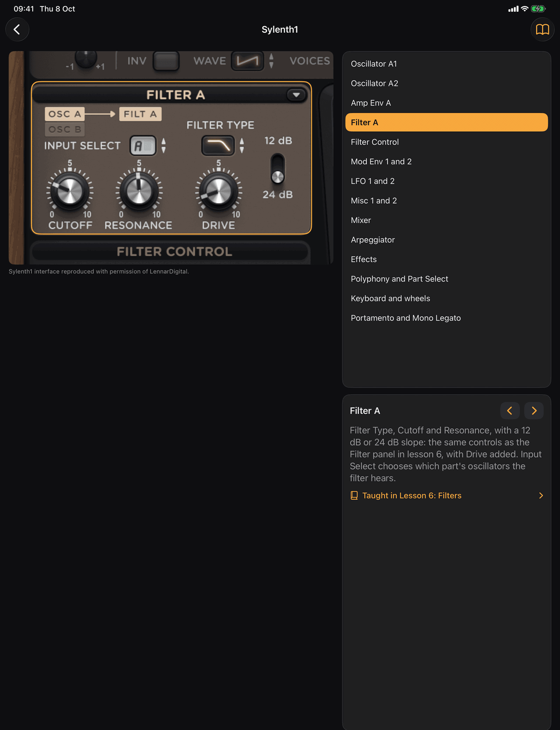Select Oscillator A2 in the list
Image resolution: width=560 pixels, height=730 pixels.
point(446,84)
